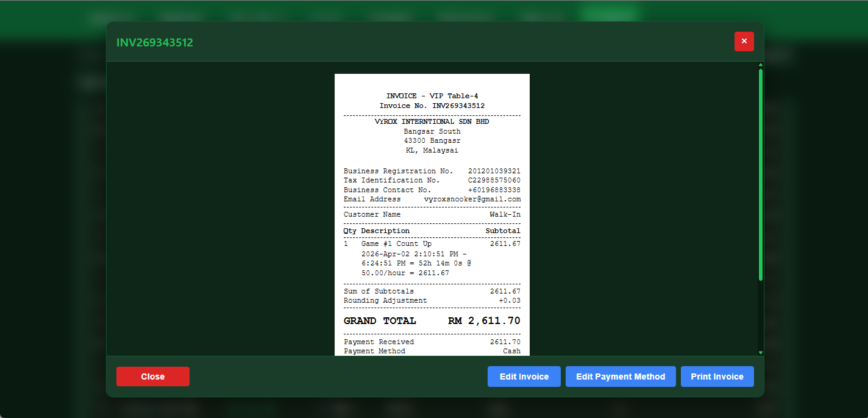Viewport: 868px width, 418px height.
Task: Click the red X close icon
Action: point(744,41)
